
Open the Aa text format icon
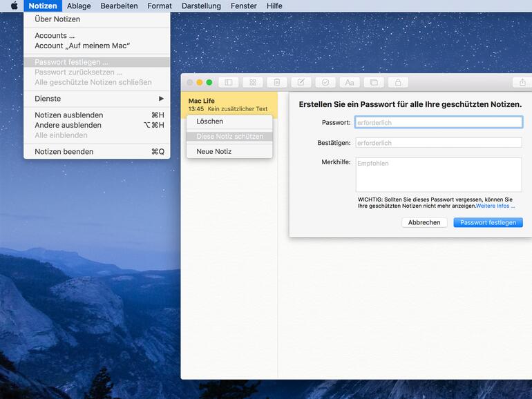point(349,82)
